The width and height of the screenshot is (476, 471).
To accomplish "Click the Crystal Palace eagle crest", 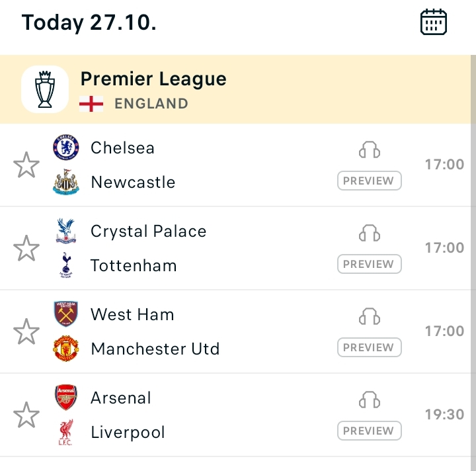I will pos(66,231).
